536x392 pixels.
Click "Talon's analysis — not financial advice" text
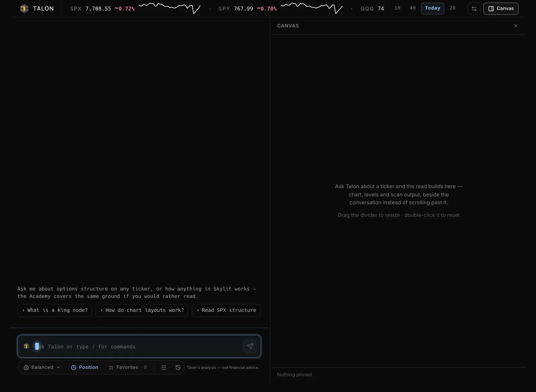(223, 368)
